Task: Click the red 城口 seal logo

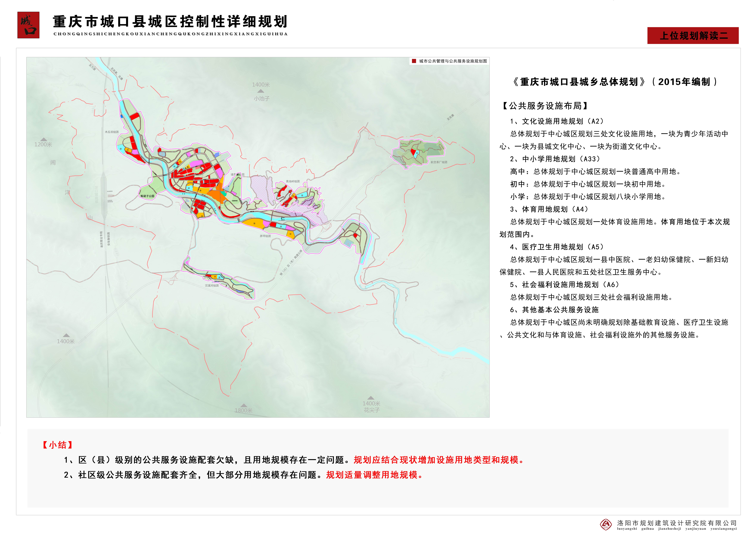Action: tap(28, 25)
